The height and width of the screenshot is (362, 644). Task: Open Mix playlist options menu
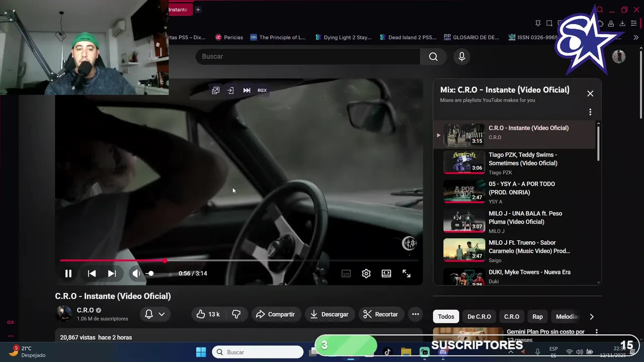coord(590,112)
